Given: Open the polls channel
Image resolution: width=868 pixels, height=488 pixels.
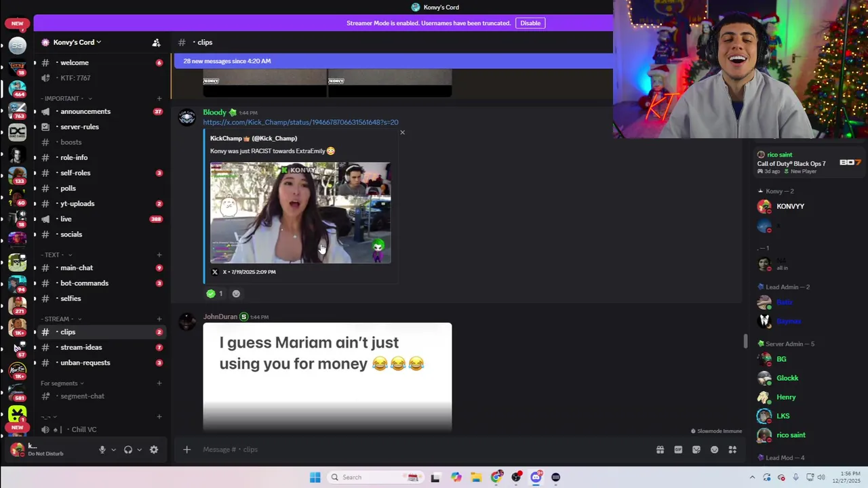Looking at the screenshot, I should click(x=100, y=188).
